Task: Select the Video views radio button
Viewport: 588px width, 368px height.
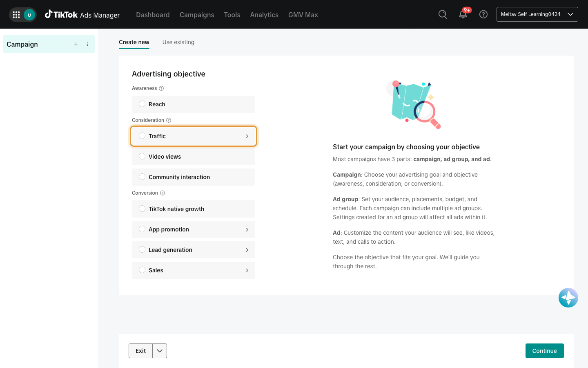Action: pyautogui.click(x=142, y=156)
